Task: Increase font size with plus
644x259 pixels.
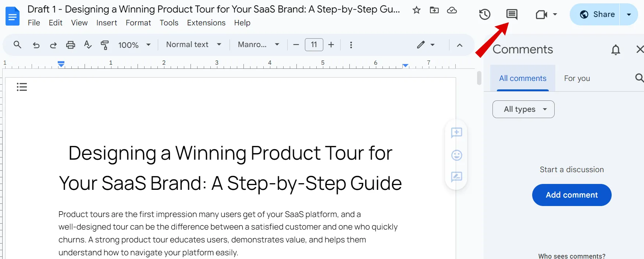Action: (331, 45)
